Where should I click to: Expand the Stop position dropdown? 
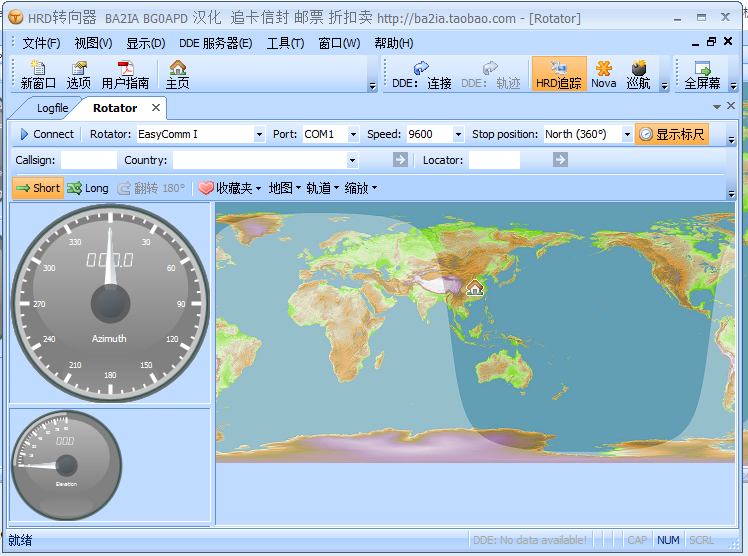(x=627, y=134)
